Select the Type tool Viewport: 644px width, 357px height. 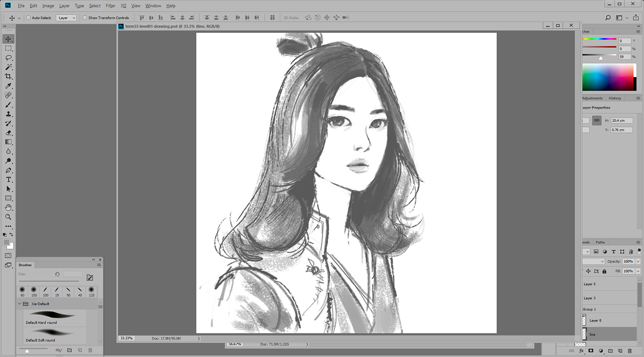point(8,179)
